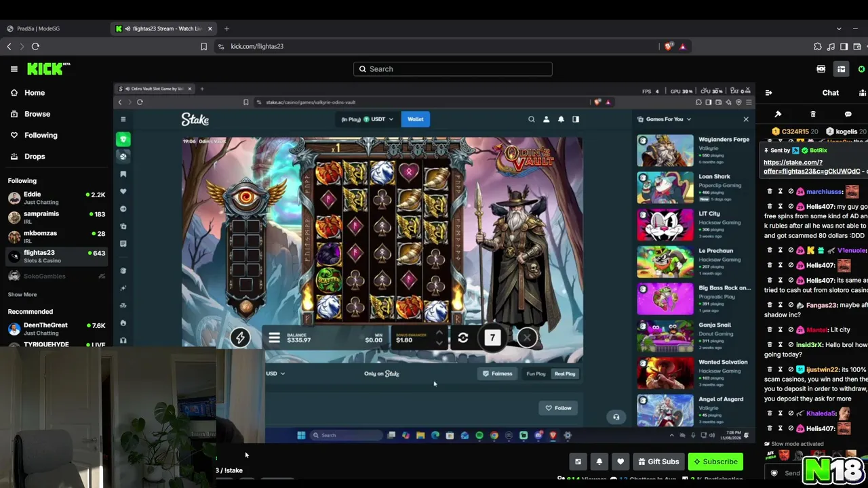The image size is (868, 488).
Task: Open the Fairness dialog
Action: point(498,373)
